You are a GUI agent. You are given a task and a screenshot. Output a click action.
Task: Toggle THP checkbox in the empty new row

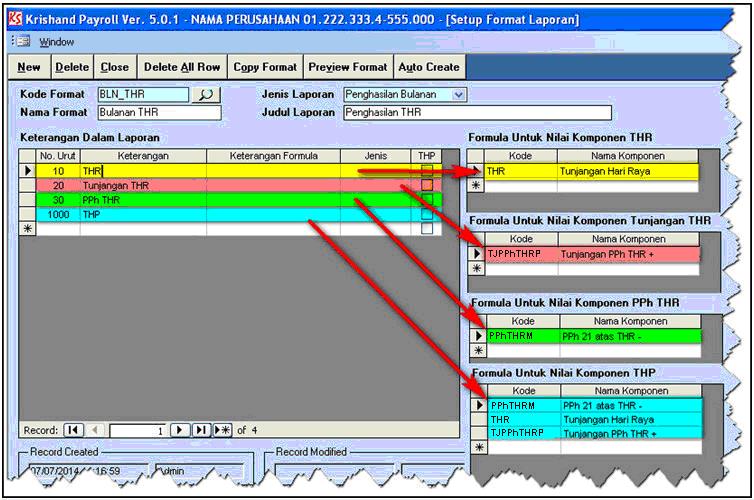(x=427, y=229)
